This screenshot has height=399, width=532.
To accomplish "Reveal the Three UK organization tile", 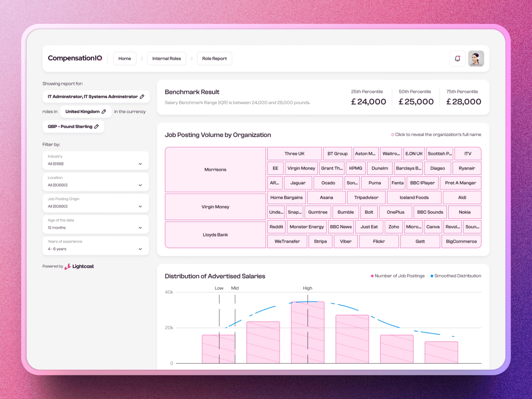I will pyautogui.click(x=295, y=154).
